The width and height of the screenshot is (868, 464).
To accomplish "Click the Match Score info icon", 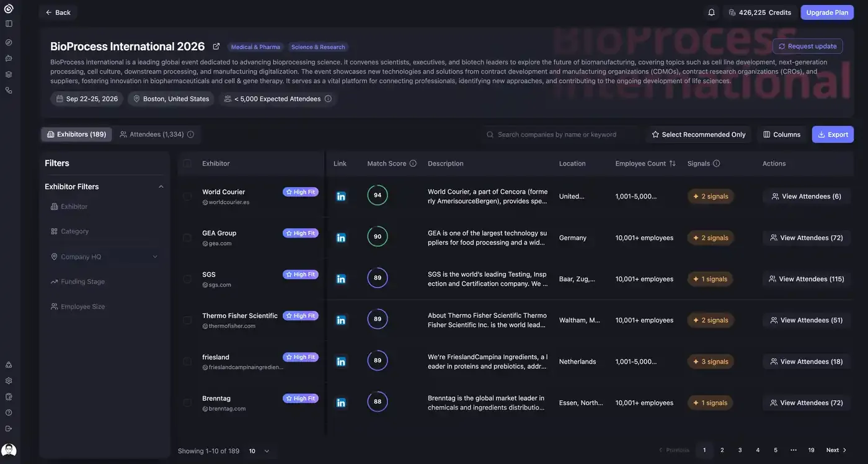I will coord(413,164).
